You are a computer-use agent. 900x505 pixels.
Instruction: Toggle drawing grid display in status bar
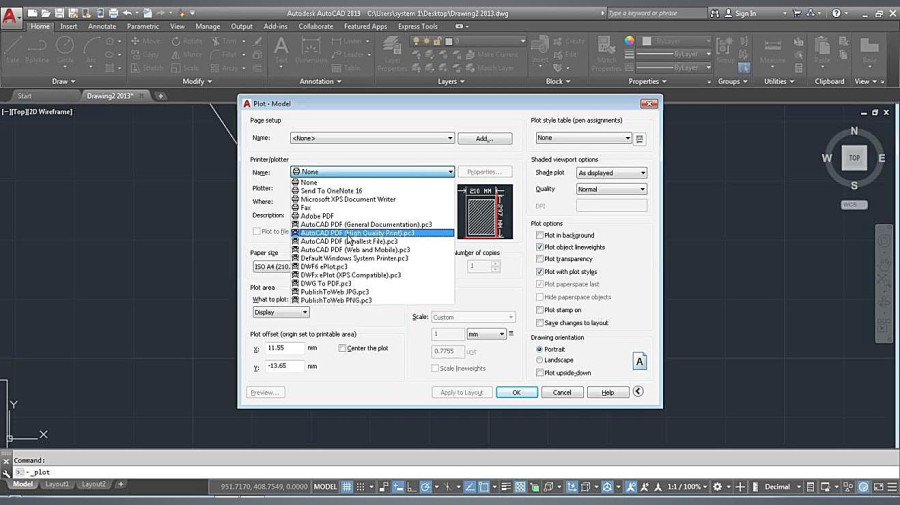point(347,487)
